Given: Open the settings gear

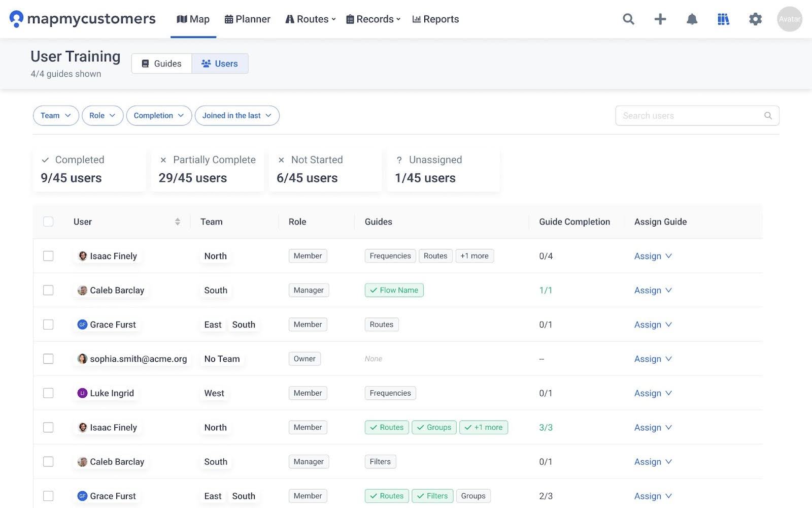Looking at the screenshot, I should point(755,19).
